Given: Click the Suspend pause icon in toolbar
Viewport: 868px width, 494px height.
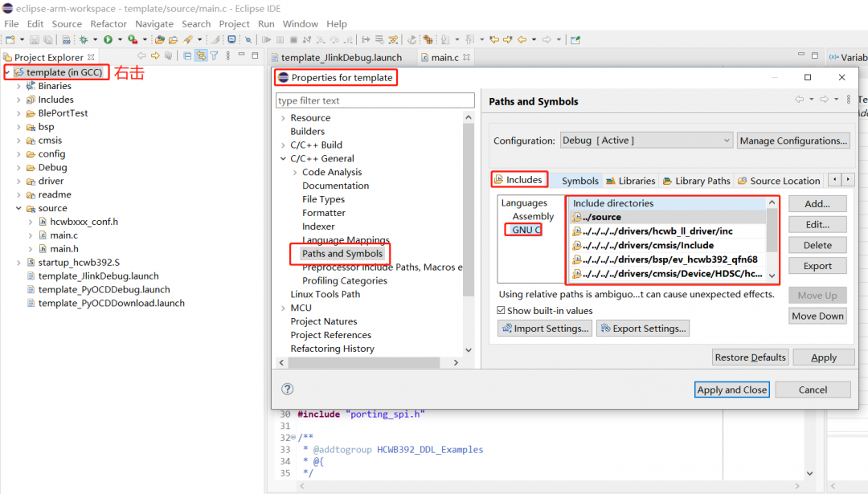Looking at the screenshot, I should coord(280,40).
